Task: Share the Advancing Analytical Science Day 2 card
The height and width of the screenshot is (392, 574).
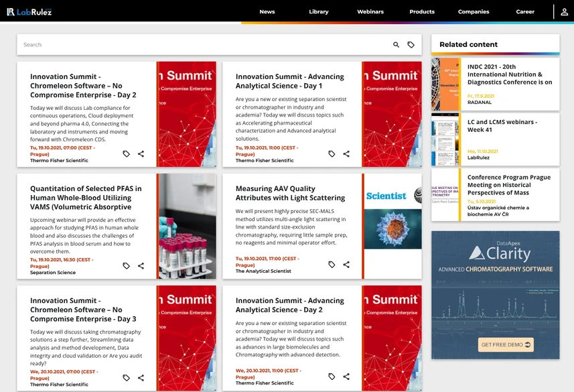Action: click(346, 376)
